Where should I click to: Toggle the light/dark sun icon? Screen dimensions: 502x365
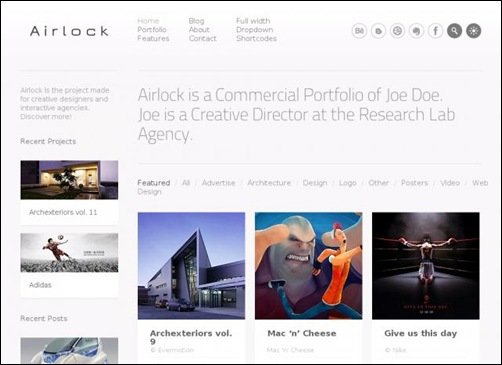(x=474, y=31)
